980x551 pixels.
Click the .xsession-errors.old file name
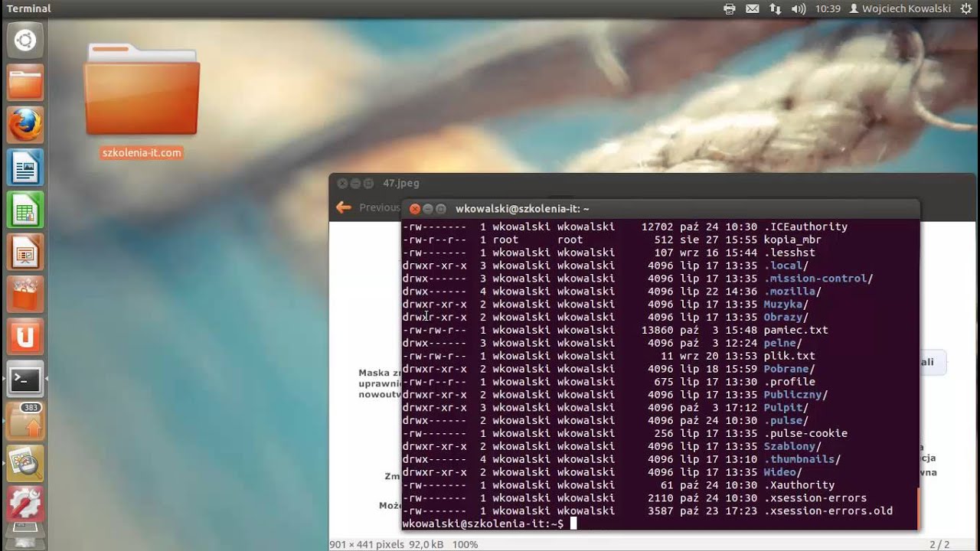coord(828,511)
